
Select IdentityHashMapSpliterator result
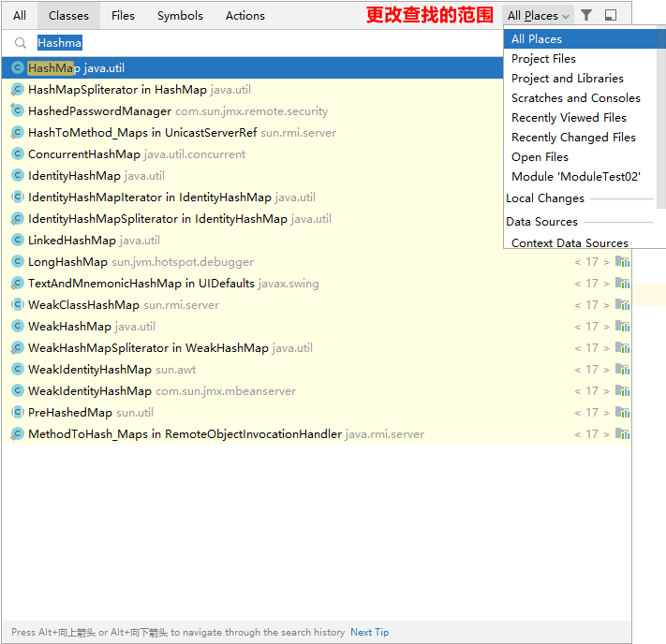pos(252,219)
